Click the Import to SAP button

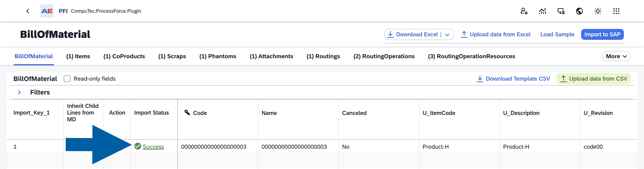[602, 34]
